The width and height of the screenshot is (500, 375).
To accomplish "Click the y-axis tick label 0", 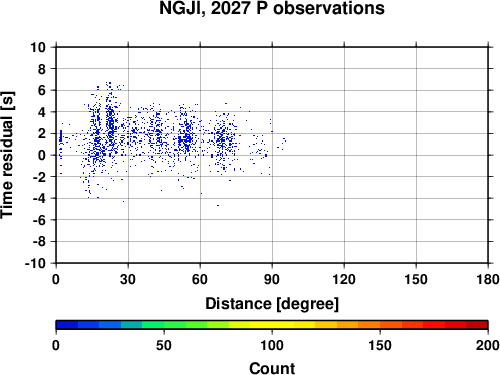I will tap(42, 155).
